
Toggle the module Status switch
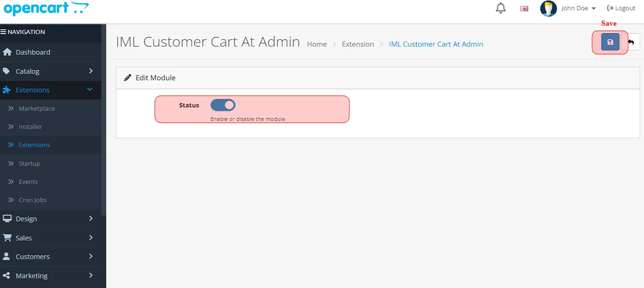(223, 105)
